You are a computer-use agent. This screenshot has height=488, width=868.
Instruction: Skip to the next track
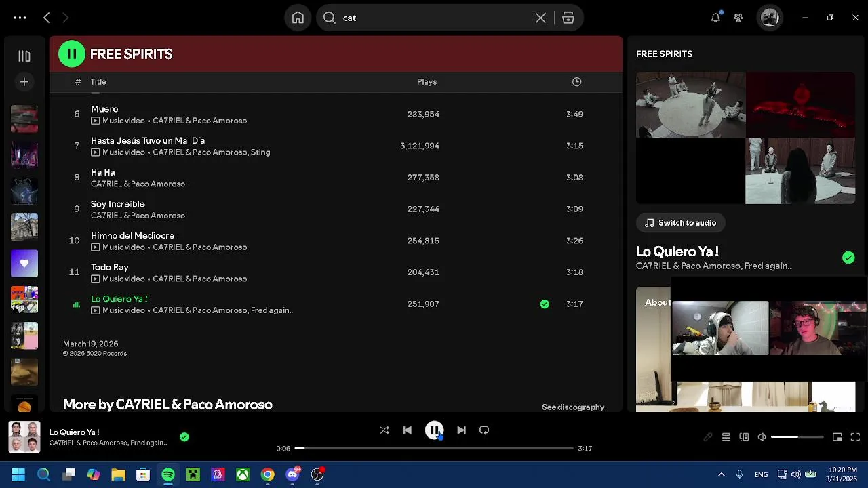(461, 430)
